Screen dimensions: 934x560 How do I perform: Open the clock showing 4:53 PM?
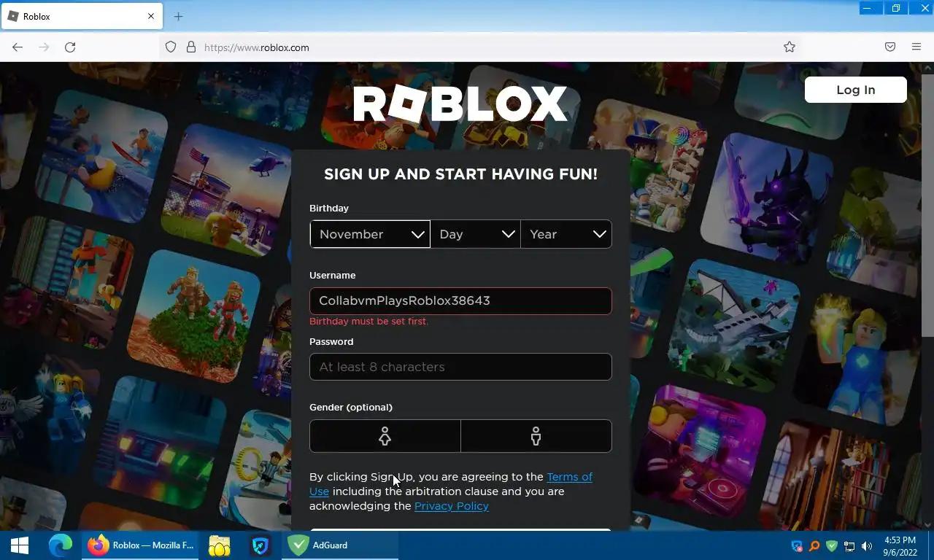pyautogui.click(x=899, y=546)
